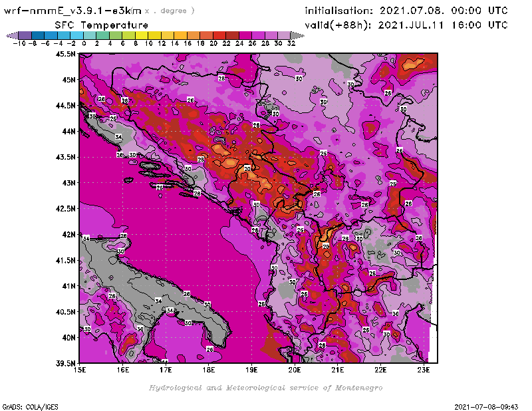Click the red legend swatch between 20 and 22
The width and height of the screenshot is (532, 411).
[219, 35]
